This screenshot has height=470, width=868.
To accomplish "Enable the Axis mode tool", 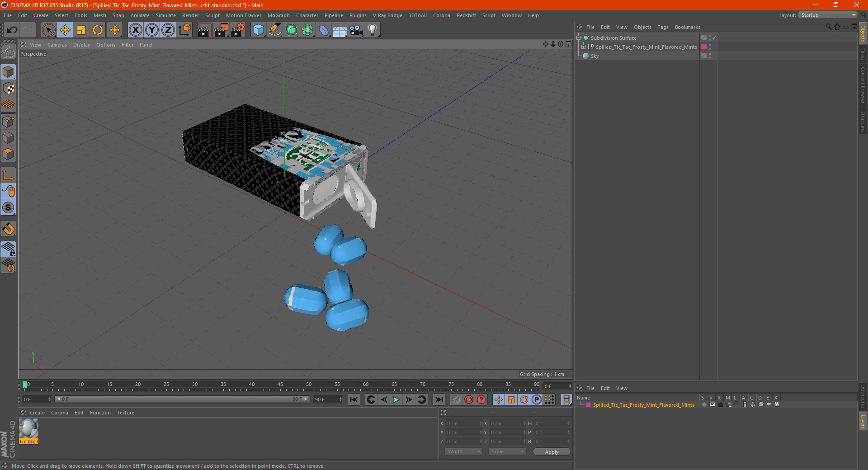I will pyautogui.click(x=8, y=175).
